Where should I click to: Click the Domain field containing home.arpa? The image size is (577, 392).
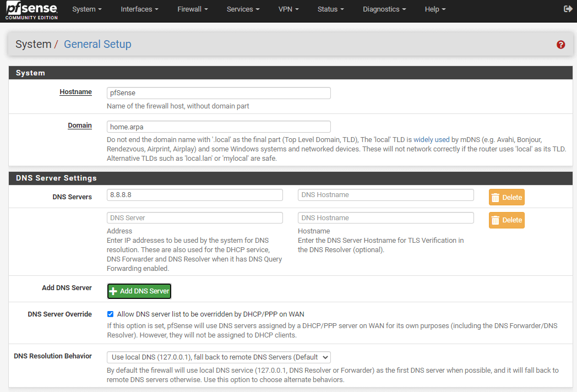point(219,127)
